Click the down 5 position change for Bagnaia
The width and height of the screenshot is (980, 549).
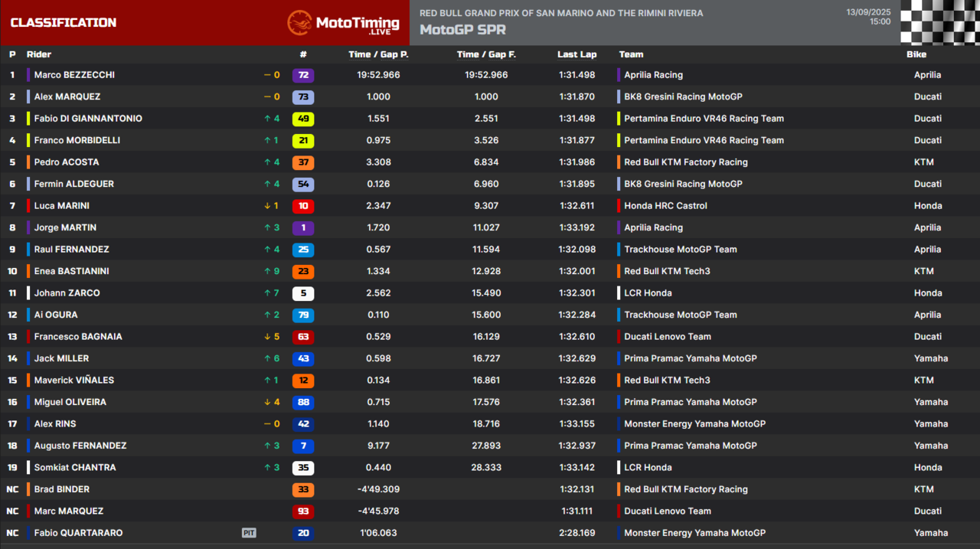[x=272, y=337]
